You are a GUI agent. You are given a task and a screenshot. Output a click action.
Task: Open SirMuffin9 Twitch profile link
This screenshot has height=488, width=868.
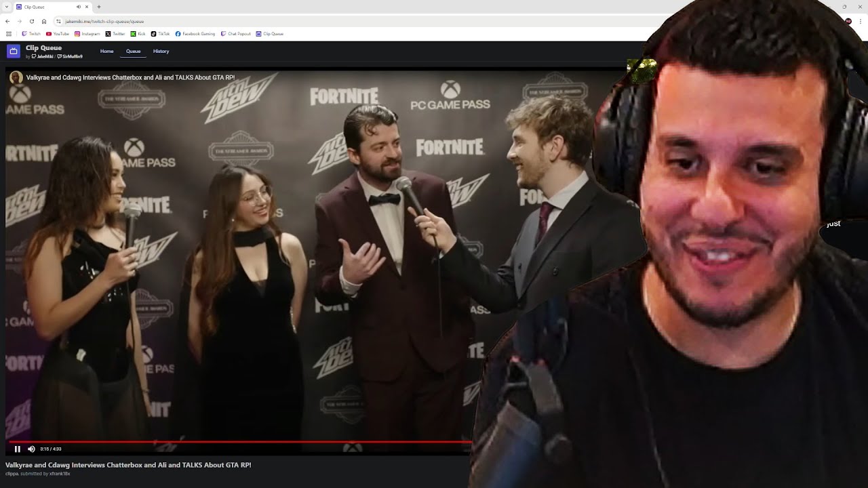tap(71, 57)
